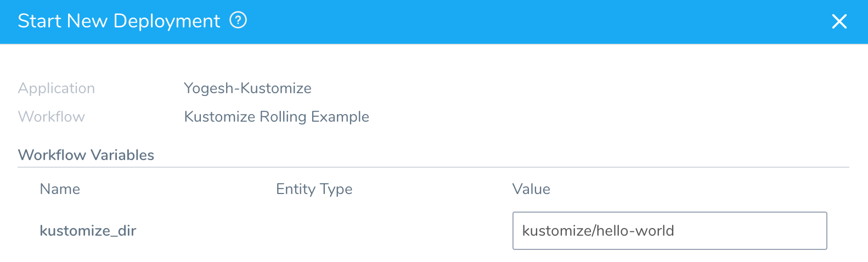This screenshot has height=262, width=868.
Task: Select the Yogesh-Kustomize application name
Action: coord(247,88)
